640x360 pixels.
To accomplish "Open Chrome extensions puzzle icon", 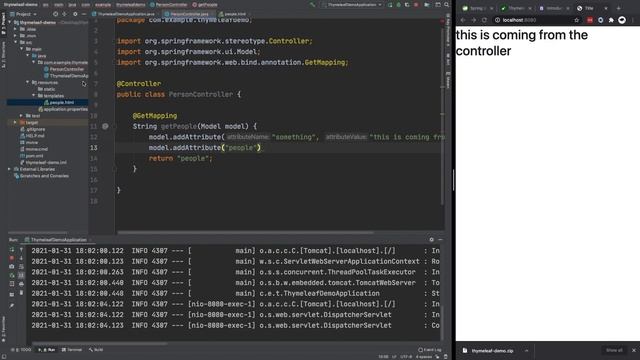I will [611, 20].
